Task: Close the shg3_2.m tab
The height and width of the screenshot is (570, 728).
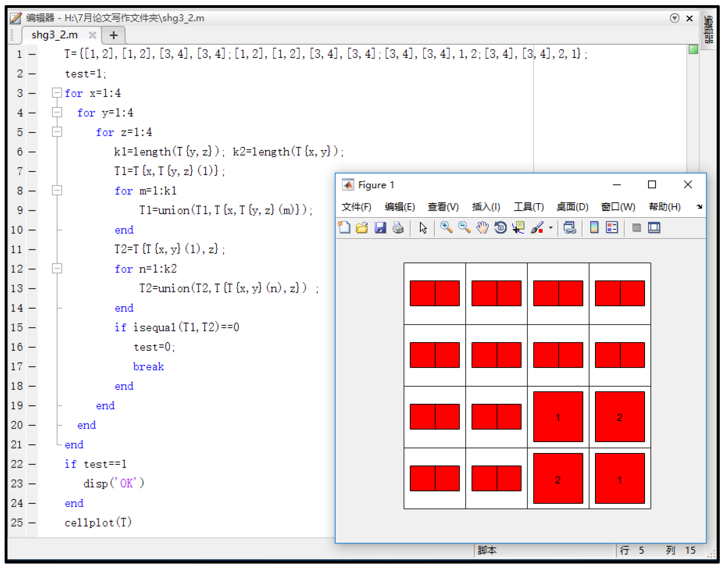Action: pyautogui.click(x=93, y=35)
